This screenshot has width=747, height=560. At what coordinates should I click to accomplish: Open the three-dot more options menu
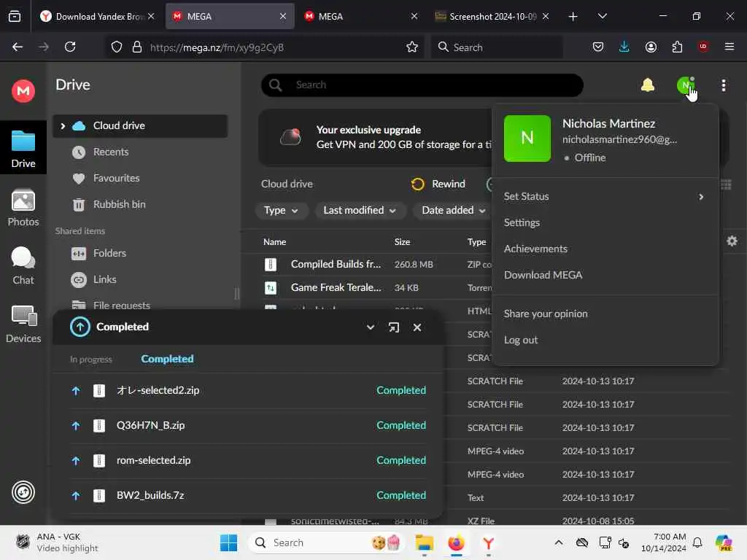click(x=723, y=85)
